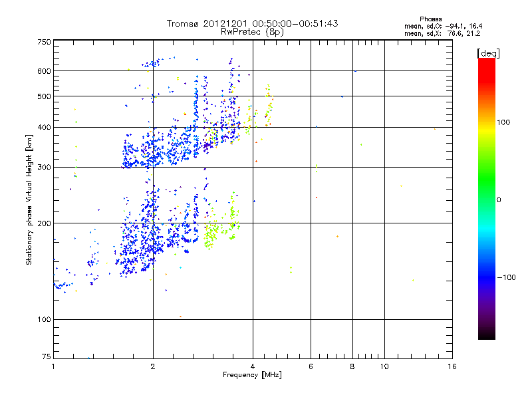Screen dimensions: 532x399
Task: Click the plot title 'Tromsø 20121201 00:50:00-00:51:43'
Action: click(x=252, y=23)
